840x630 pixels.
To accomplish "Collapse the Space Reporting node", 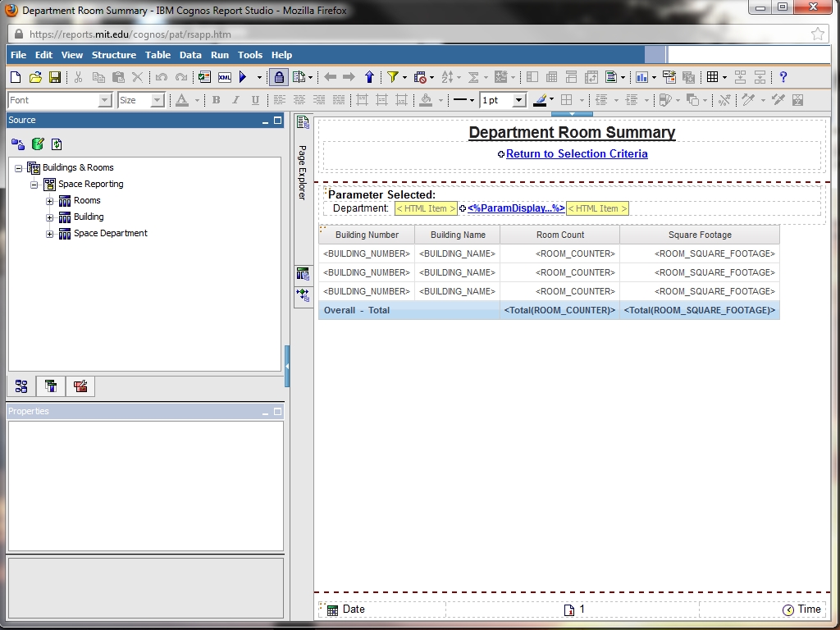I will click(34, 185).
